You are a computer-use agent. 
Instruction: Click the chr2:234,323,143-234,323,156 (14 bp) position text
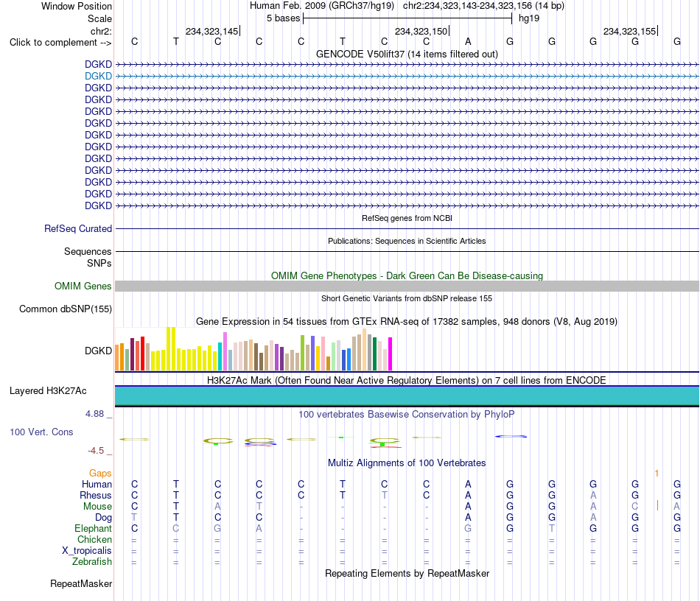[x=483, y=6]
